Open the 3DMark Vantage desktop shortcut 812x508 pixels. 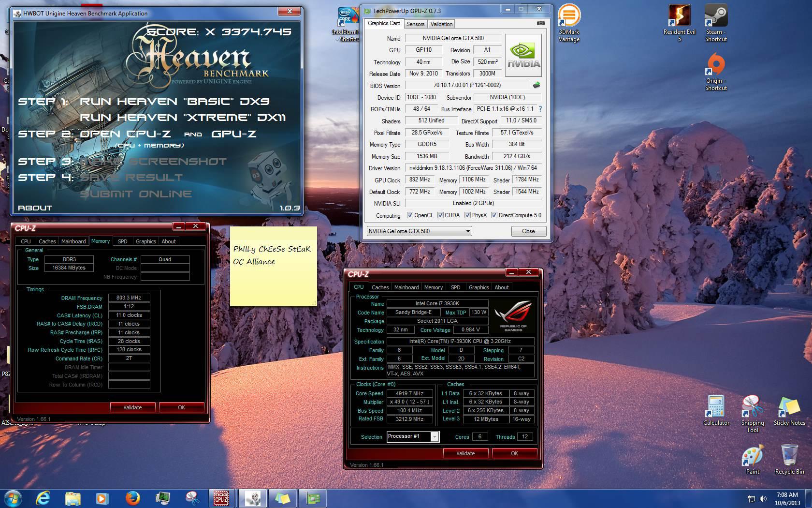569,23
